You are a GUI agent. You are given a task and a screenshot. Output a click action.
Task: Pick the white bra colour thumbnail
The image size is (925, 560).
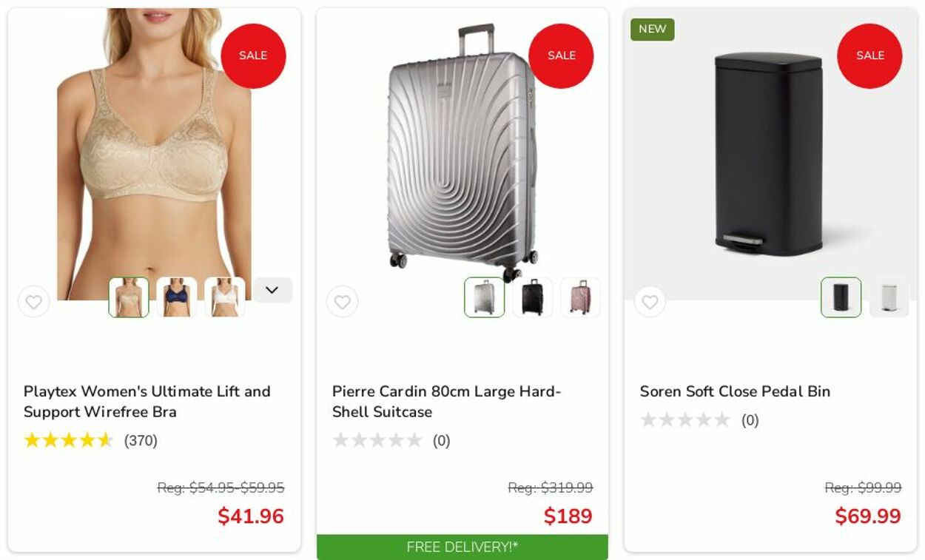(225, 297)
